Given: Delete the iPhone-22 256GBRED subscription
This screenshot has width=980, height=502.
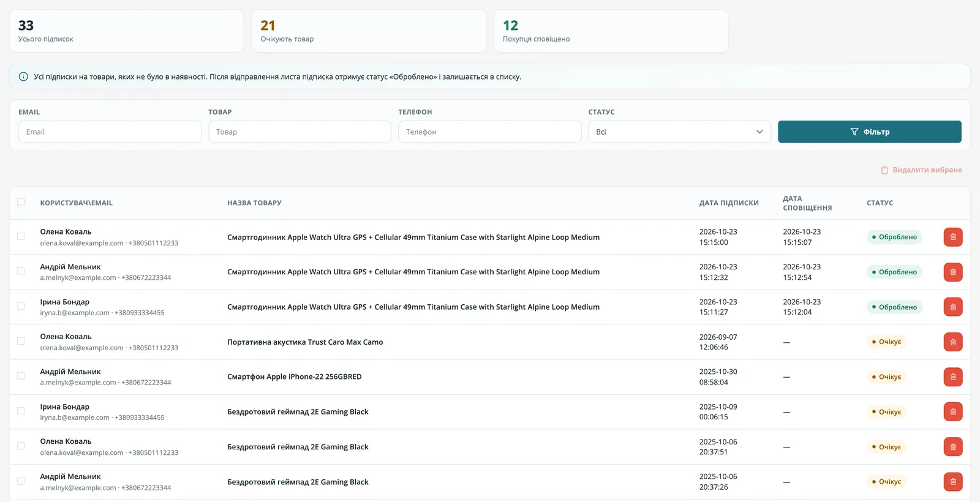Looking at the screenshot, I should tap(952, 376).
